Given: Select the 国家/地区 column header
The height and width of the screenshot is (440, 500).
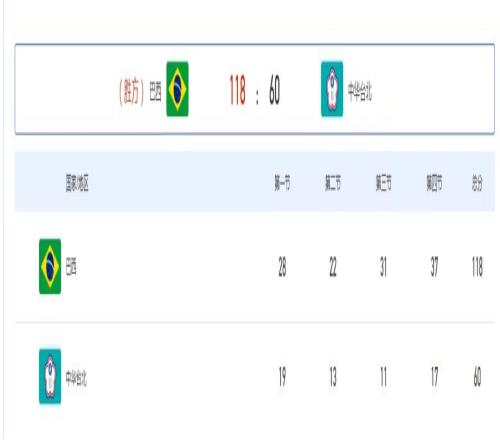Looking at the screenshot, I should tap(77, 183).
